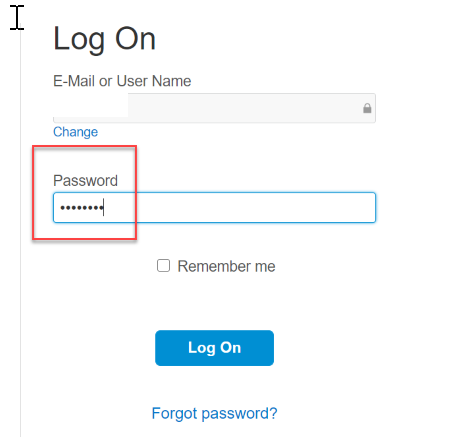Click the masked password dots
The width and height of the screenshot is (451, 443).
pyautogui.click(x=82, y=208)
